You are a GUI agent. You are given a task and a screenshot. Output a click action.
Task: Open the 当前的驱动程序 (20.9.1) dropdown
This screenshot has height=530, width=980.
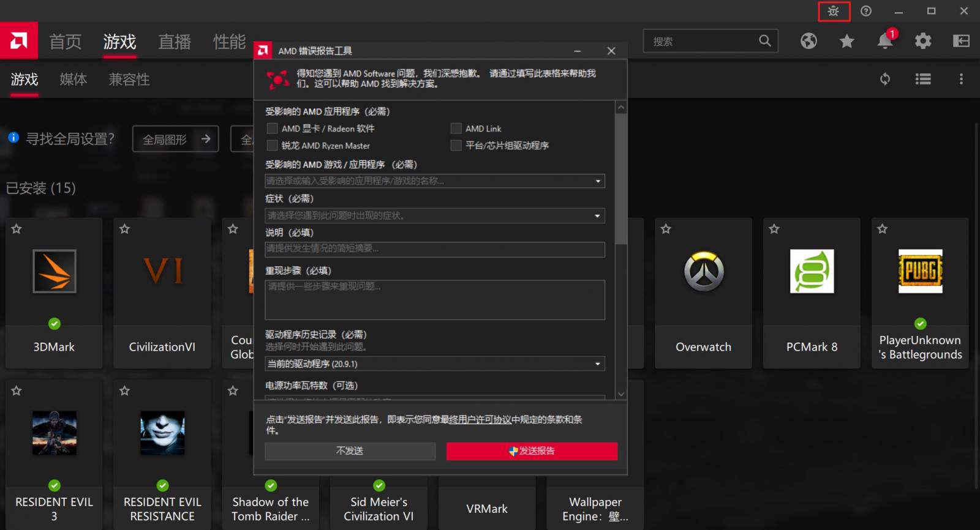(x=435, y=364)
